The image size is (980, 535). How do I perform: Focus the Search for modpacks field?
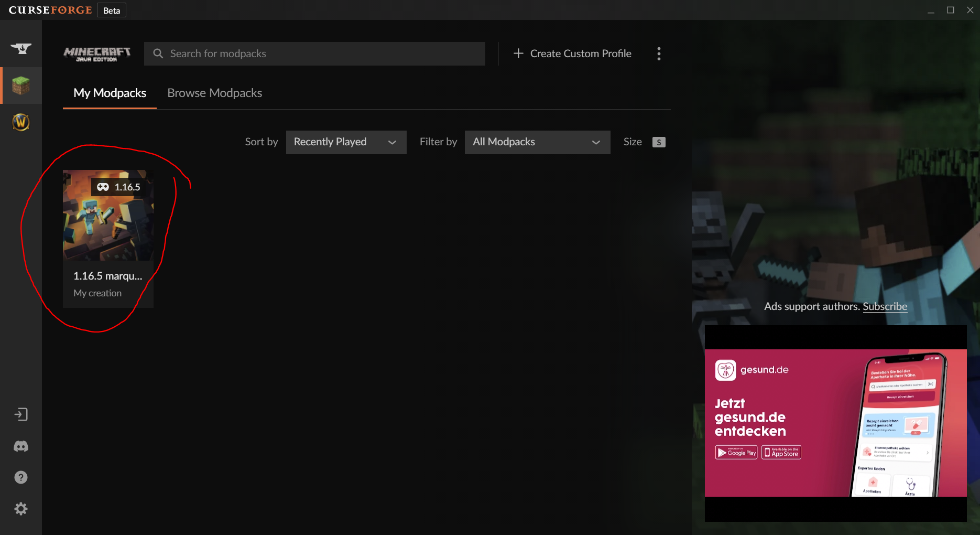pyautogui.click(x=314, y=53)
